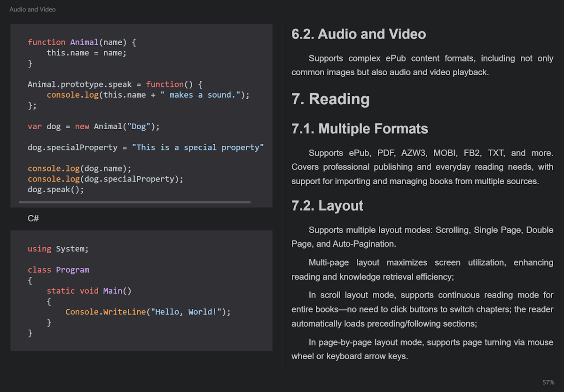Click the dog.specialProperty assignment line
Image resolution: width=564 pixels, height=392 pixels.
click(x=145, y=148)
